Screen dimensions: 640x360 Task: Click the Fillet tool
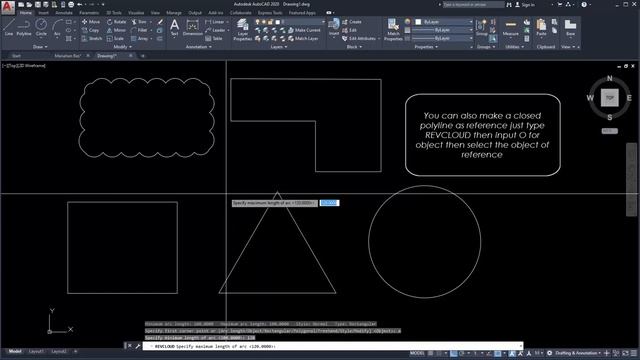click(139, 30)
